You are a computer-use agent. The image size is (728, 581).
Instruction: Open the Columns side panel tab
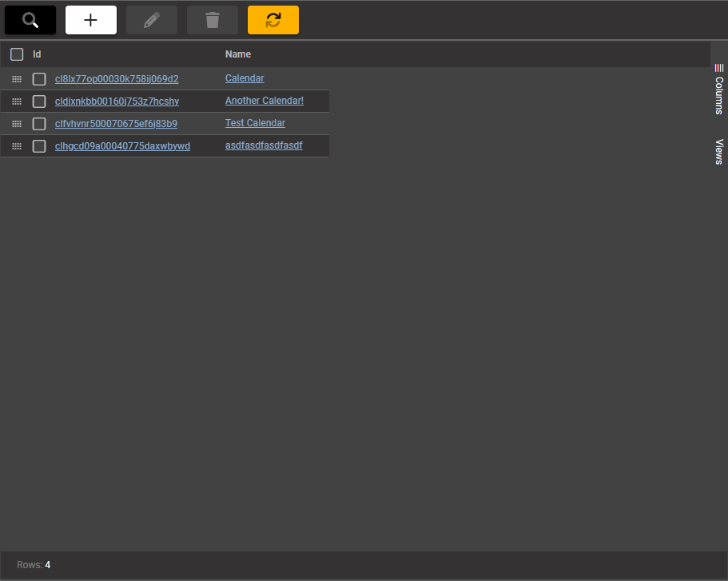718,89
